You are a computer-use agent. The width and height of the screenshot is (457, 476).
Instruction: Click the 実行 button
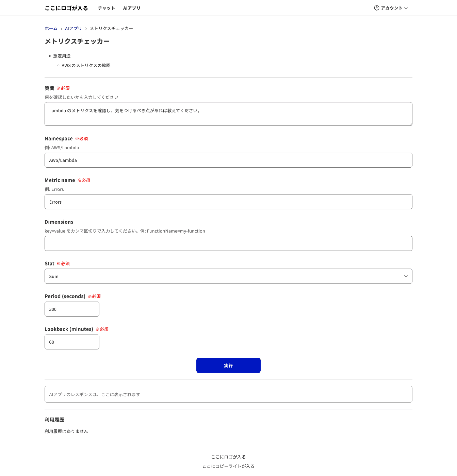coord(228,365)
